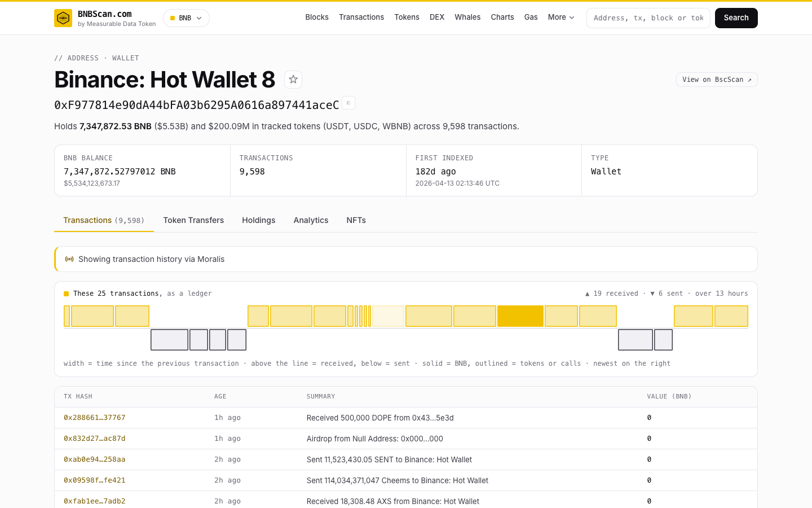Click the Airdrop from Null Address summary
The height and width of the screenshot is (508, 812).
(x=375, y=439)
